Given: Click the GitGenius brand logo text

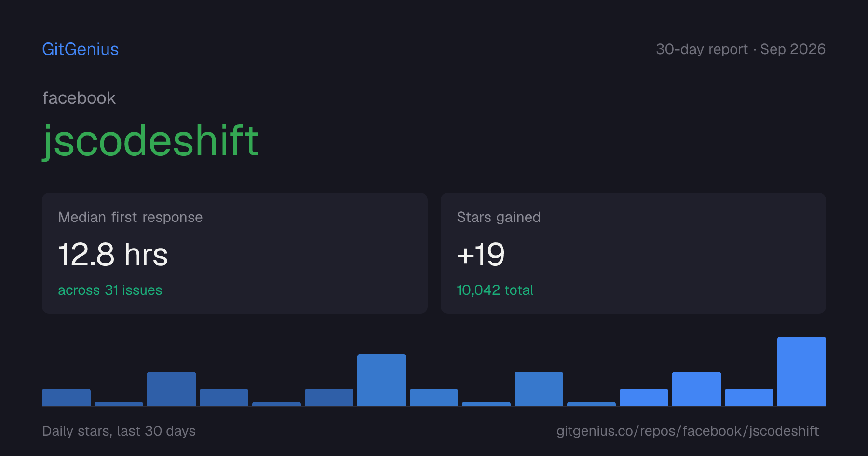Looking at the screenshot, I should click(81, 49).
